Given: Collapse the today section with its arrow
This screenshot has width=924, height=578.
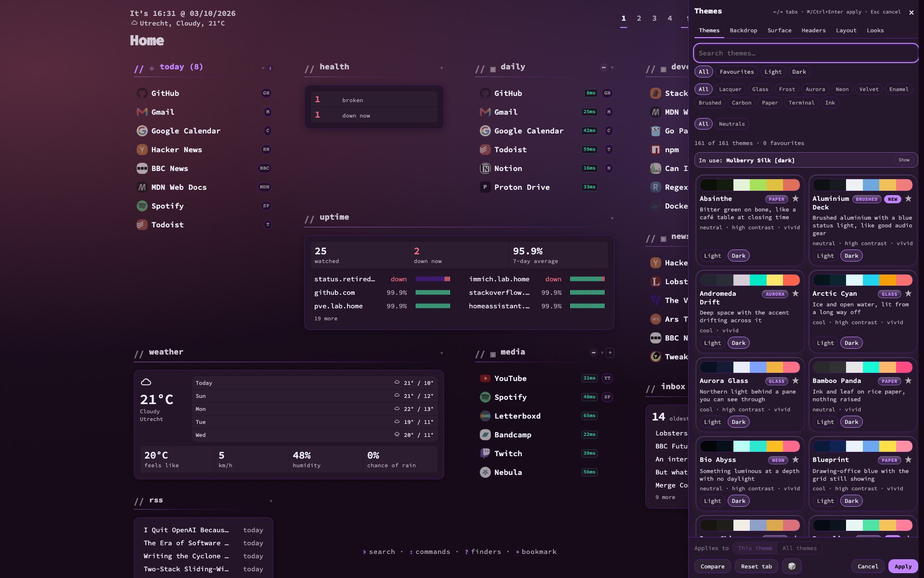Looking at the screenshot, I should (x=263, y=68).
